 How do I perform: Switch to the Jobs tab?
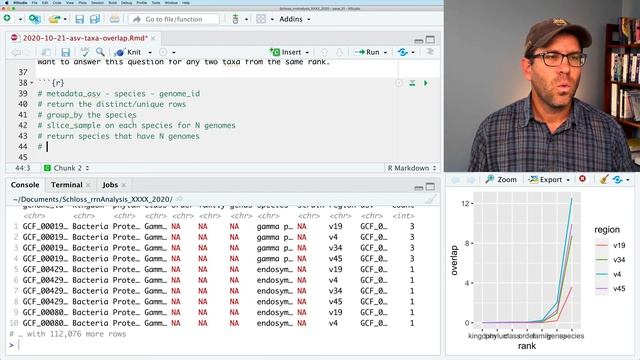[x=110, y=185]
